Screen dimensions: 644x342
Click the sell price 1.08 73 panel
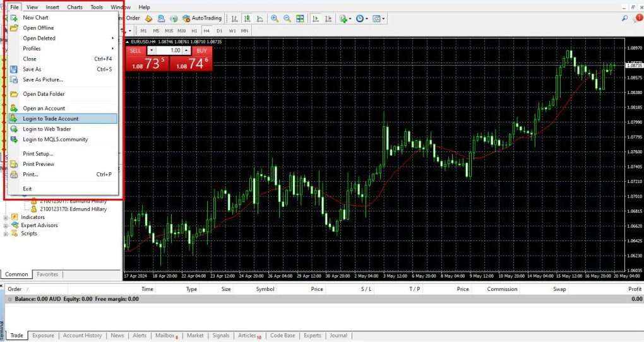pyautogui.click(x=148, y=63)
